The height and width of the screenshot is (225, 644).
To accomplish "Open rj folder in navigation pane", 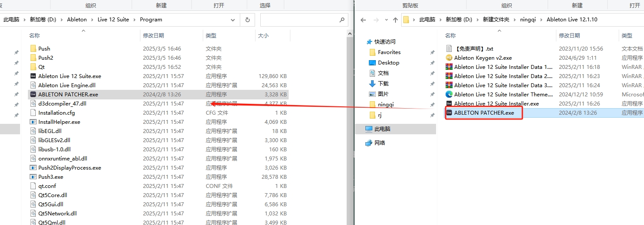I will coord(380,115).
